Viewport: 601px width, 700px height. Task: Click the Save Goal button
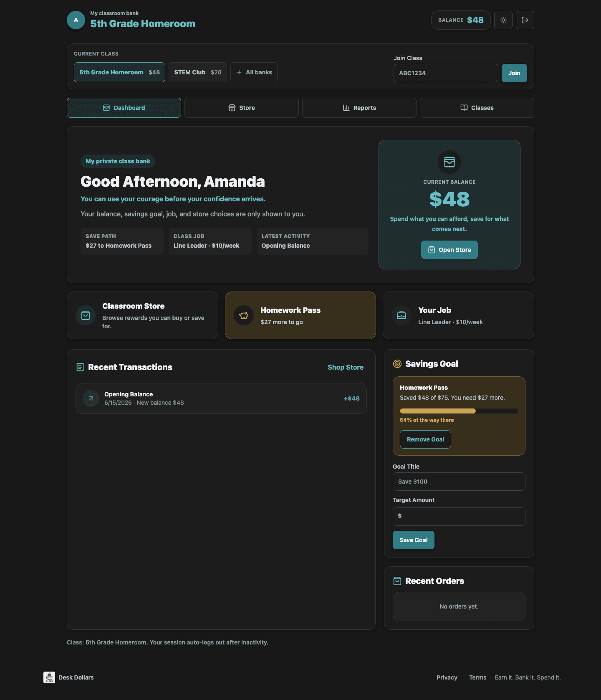(414, 540)
